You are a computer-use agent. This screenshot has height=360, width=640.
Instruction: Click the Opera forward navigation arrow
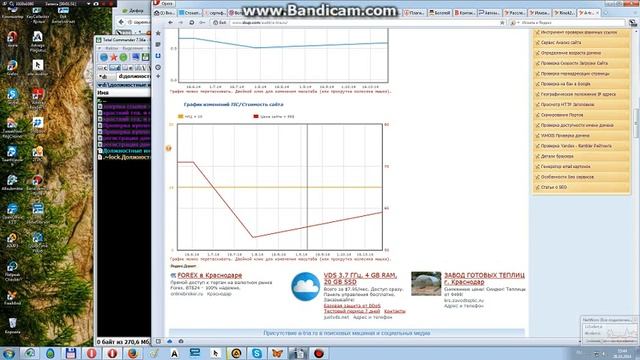pos(181,22)
